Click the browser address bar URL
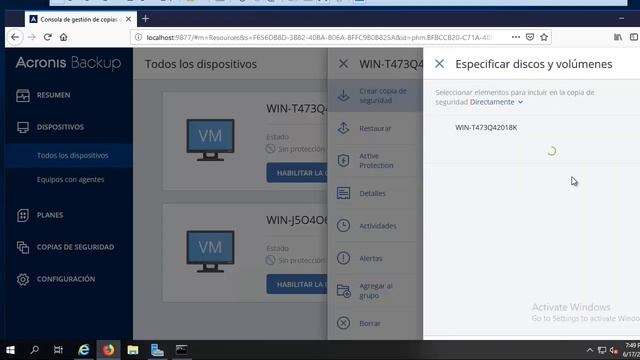Image resolution: width=640 pixels, height=360 pixels. click(320, 37)
